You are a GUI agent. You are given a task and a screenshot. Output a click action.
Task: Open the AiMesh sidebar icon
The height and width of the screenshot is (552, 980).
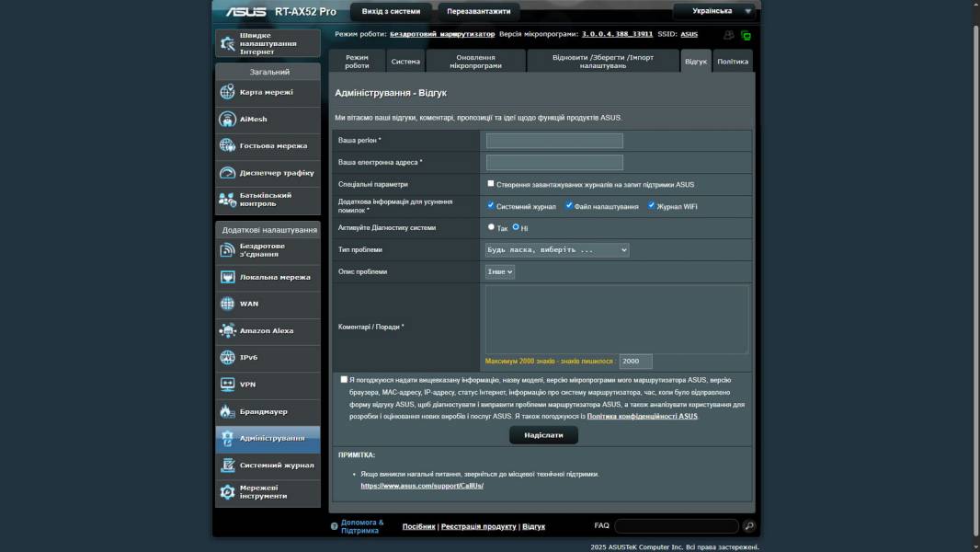227,119
